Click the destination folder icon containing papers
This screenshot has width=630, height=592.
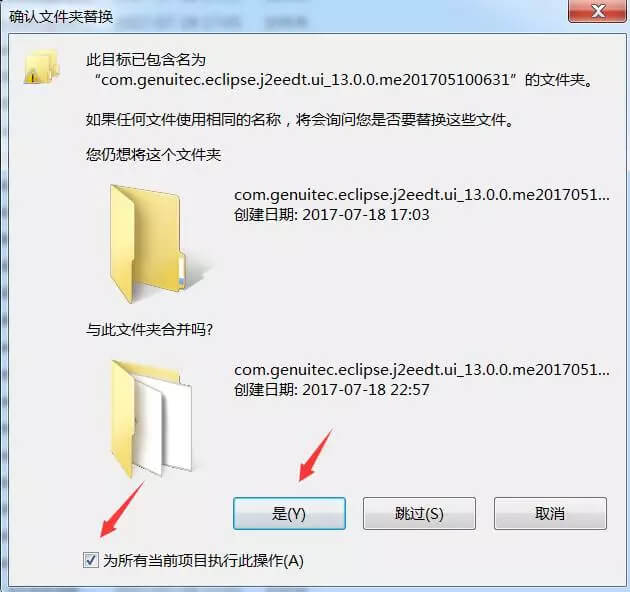point(151,418)
